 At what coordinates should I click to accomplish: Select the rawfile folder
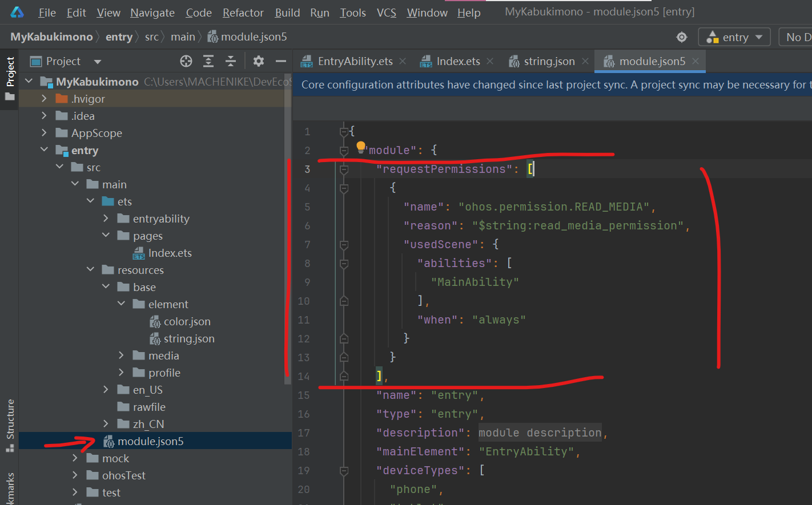pos(142,407)
